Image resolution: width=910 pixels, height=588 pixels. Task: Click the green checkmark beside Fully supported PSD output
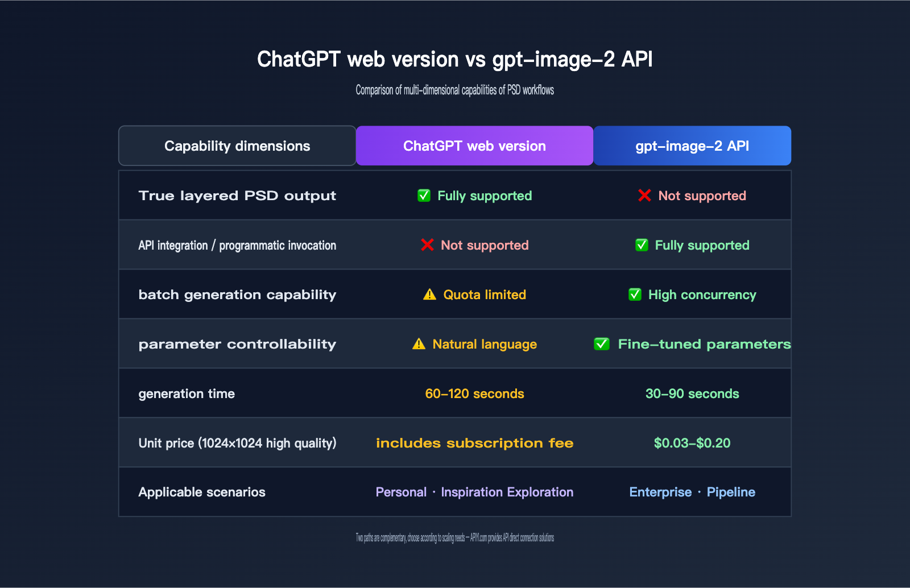(424, 196)
